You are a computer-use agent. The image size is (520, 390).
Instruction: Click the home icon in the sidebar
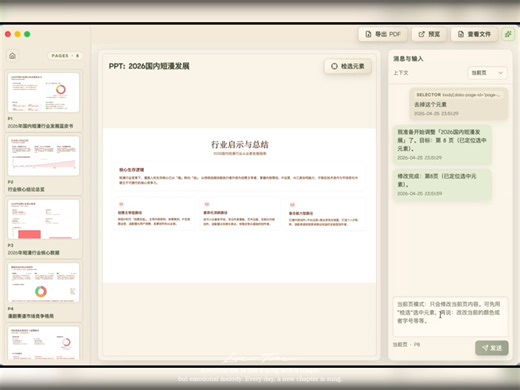tap(13, 56)
